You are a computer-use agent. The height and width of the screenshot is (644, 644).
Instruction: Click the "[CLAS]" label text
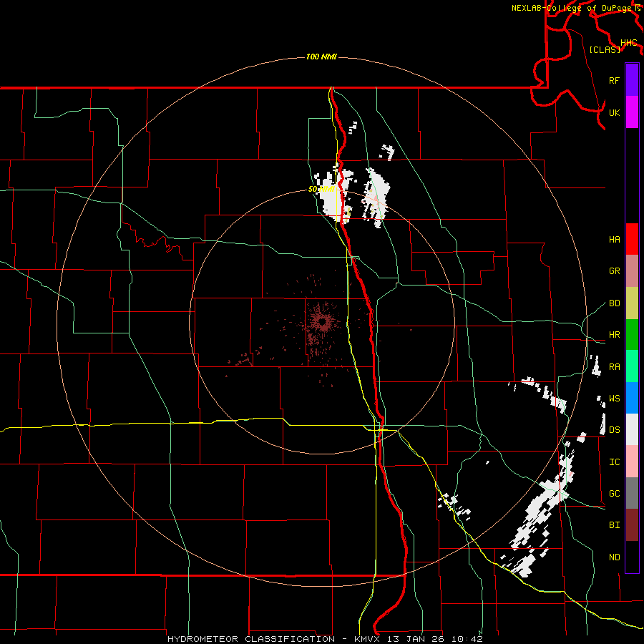[605, 49]
